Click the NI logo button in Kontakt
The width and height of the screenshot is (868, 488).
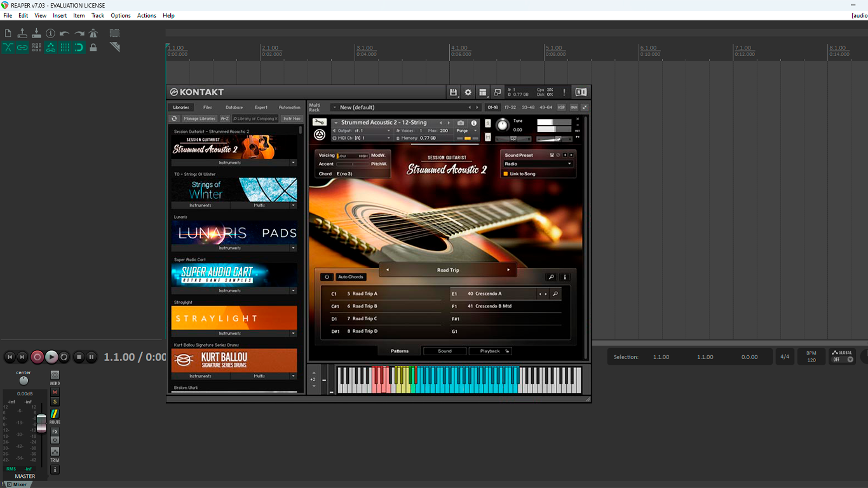tap(581, 92)
